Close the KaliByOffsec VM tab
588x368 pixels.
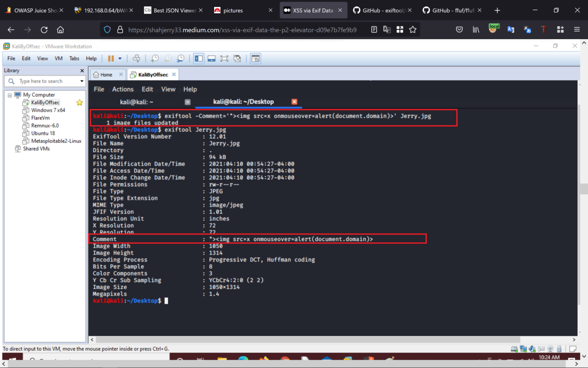[173, 75]
